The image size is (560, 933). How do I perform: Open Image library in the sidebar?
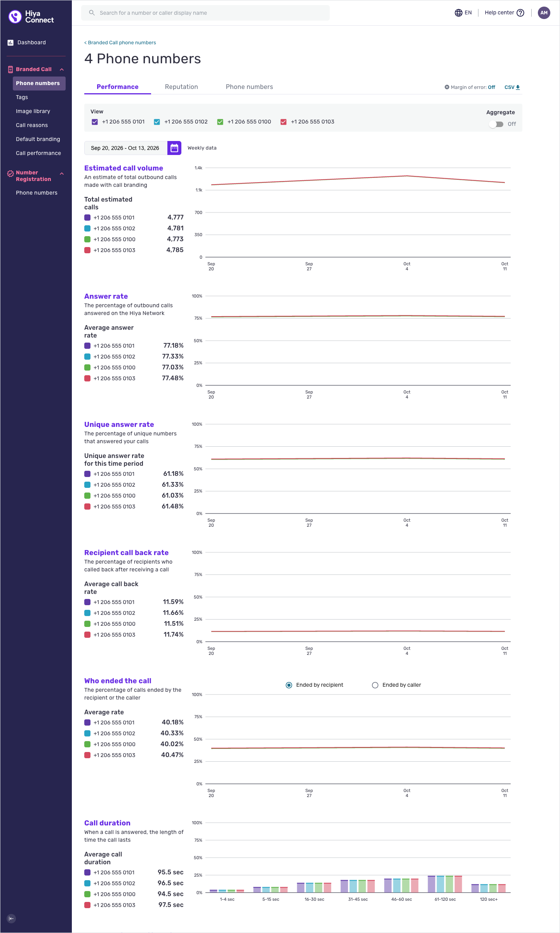33,111
